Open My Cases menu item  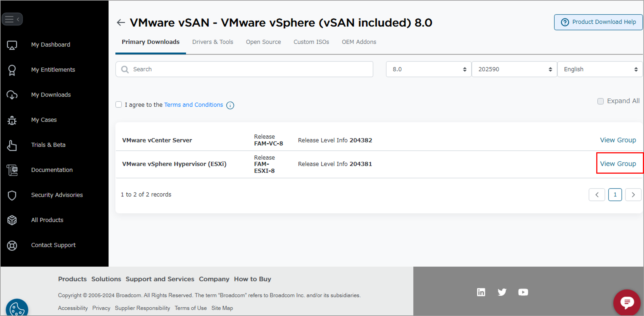coord(44,120)
